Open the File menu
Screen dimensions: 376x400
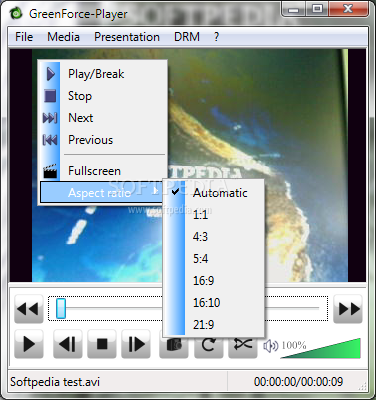coord(24,37)
